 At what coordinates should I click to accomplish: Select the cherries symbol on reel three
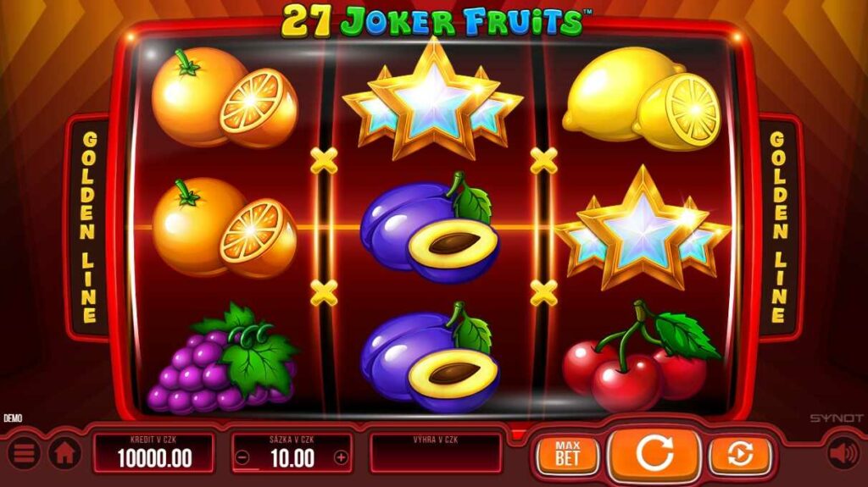tap(642, 357)
